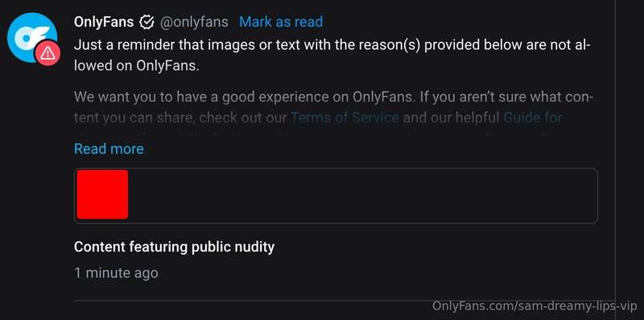The height and width of the screenshot is (320, 644).
Task: Click the empty area of the attachment box
Action: click(x=361, y=195)
